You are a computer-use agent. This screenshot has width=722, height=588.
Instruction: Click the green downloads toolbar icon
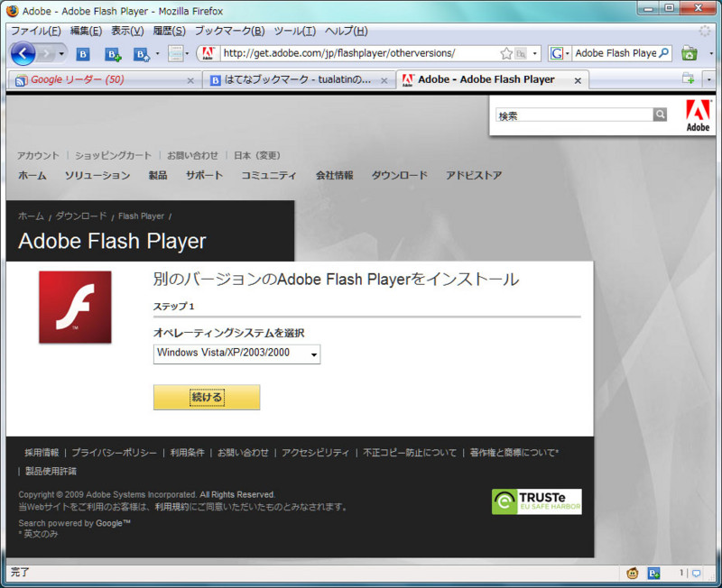(x=689, y=53)
